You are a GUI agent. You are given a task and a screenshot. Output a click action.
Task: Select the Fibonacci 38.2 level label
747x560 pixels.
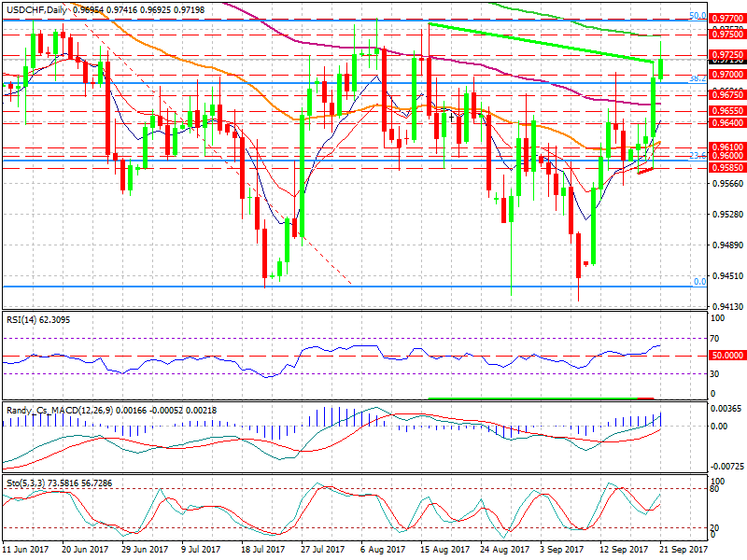(x=697, y=79)
